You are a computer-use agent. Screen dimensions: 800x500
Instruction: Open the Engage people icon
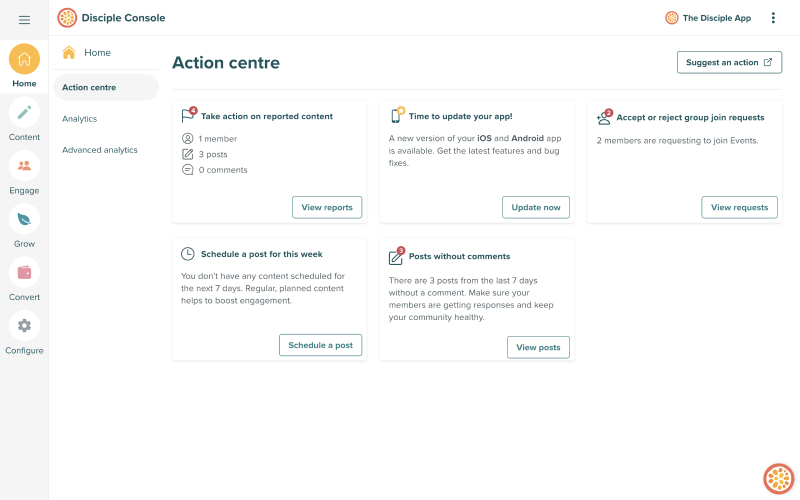tap(24, 166)
